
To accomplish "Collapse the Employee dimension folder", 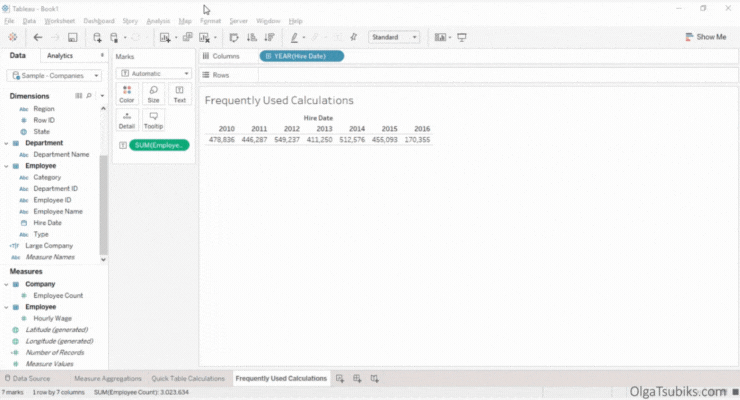I will [x=6, y=166].
